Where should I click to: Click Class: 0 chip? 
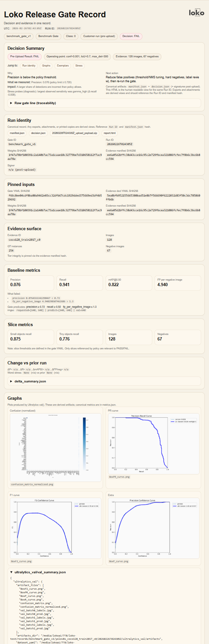point(71,36)
